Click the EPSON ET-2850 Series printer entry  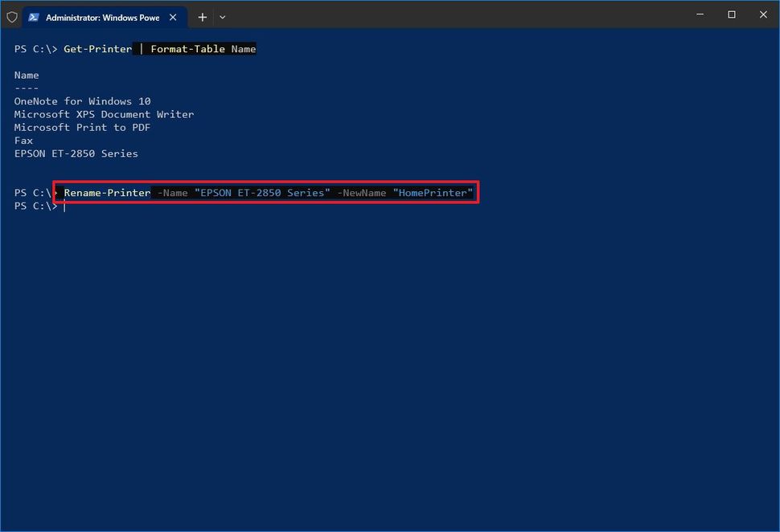pyautogui.click(x=76, y=153)
